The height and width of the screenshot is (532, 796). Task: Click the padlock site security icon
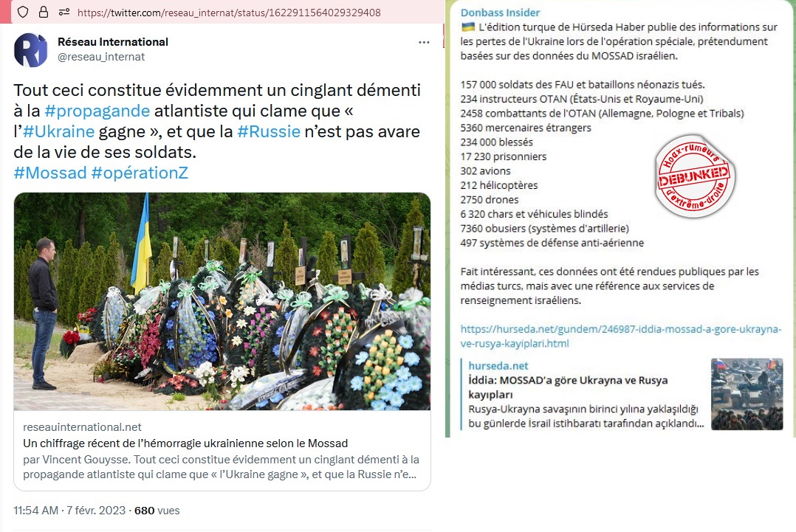(x=44, y=12)
